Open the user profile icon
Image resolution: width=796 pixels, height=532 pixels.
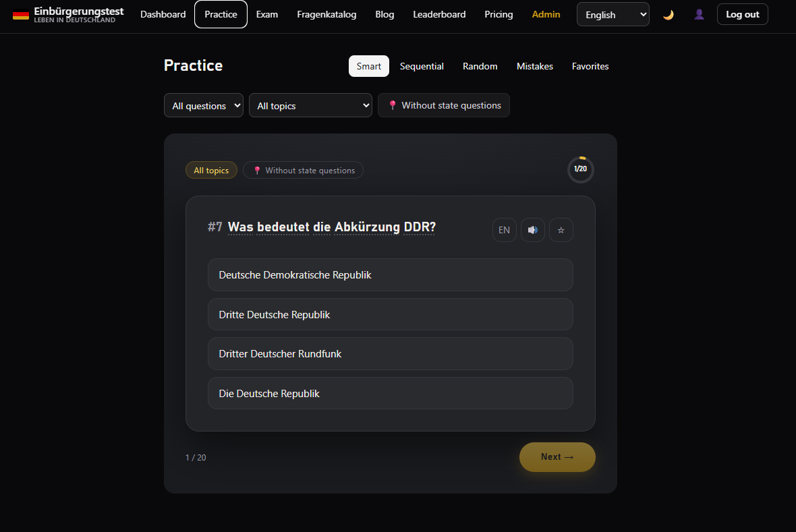699,15
